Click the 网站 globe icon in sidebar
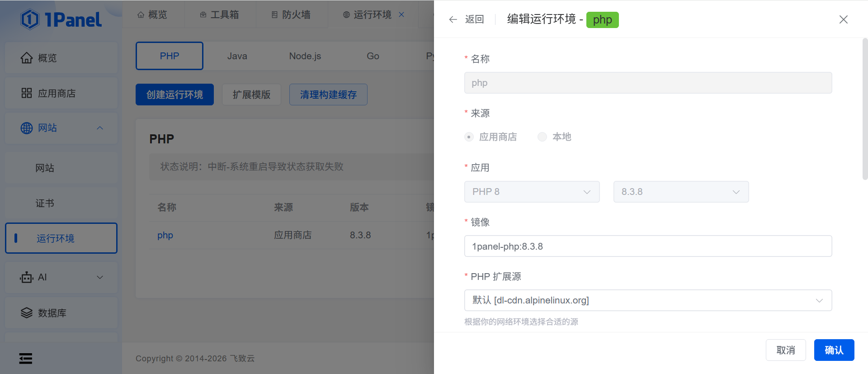The image size is (868, 374). click(x=27, y=128)
